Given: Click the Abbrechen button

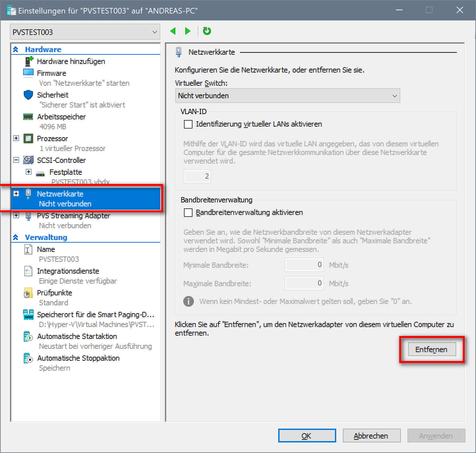Looking at the screenshot, I should (x=371, y=436).
